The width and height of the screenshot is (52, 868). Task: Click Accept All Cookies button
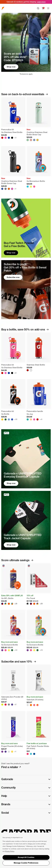(26, 857)
